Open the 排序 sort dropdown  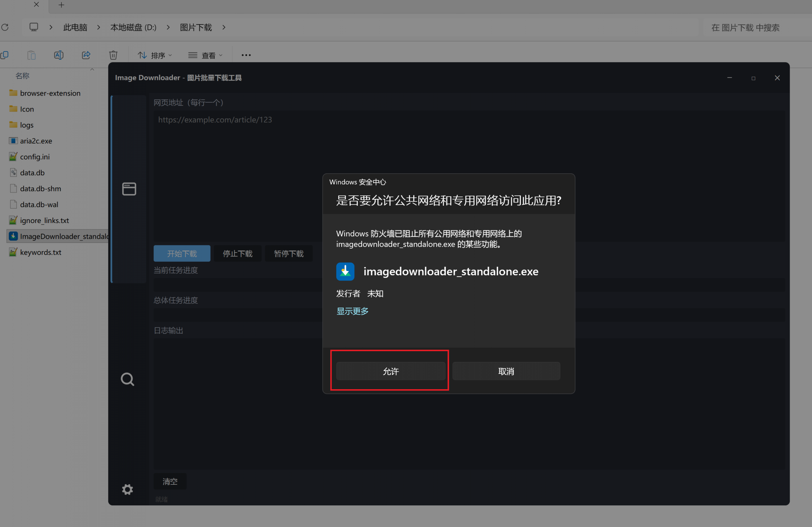click(x=155, y=55)
